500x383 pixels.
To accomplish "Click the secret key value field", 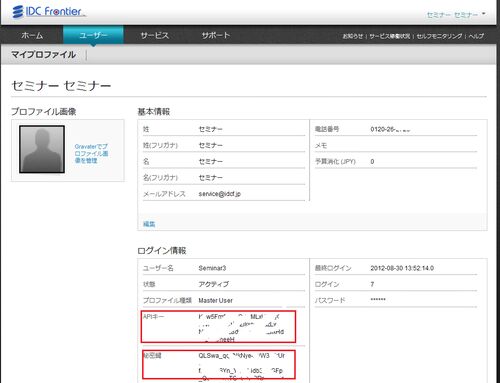I will coord(242,366).
